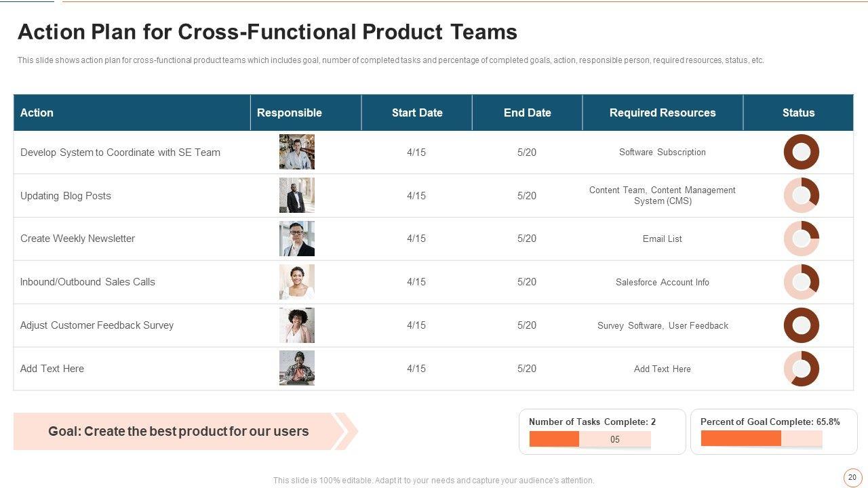
Task: Select responsible person photo for Updating Blog Posts
Action: coord(297,196)
